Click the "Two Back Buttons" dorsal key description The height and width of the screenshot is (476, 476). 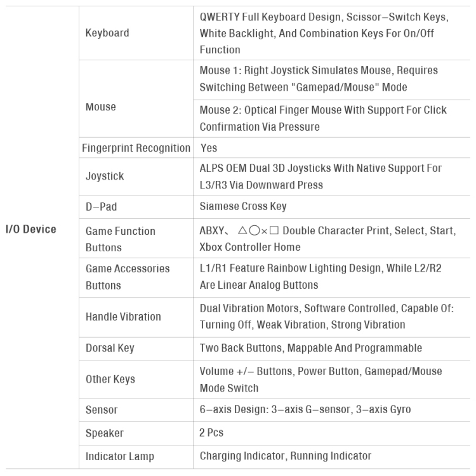pos(310,348)
